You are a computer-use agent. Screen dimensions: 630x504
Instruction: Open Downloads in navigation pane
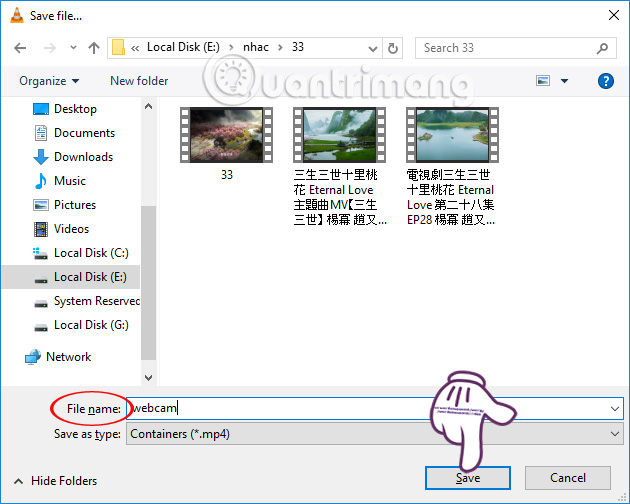tap(84, 157)
